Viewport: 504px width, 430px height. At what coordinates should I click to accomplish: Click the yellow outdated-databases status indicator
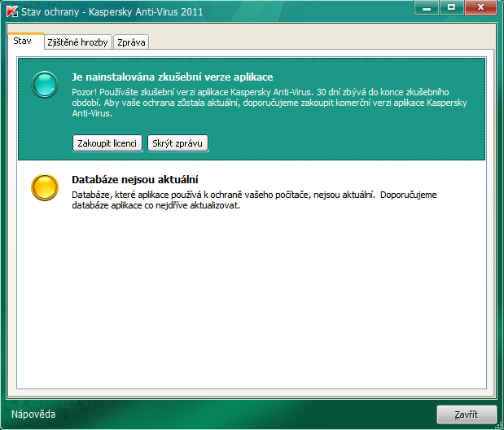click(x=45, y=187)
